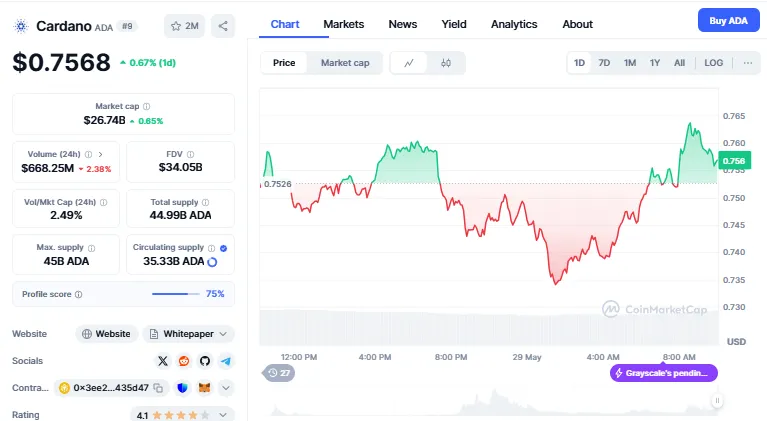
Task: Switch chart to Market cap view
Action: pos(344,63)
